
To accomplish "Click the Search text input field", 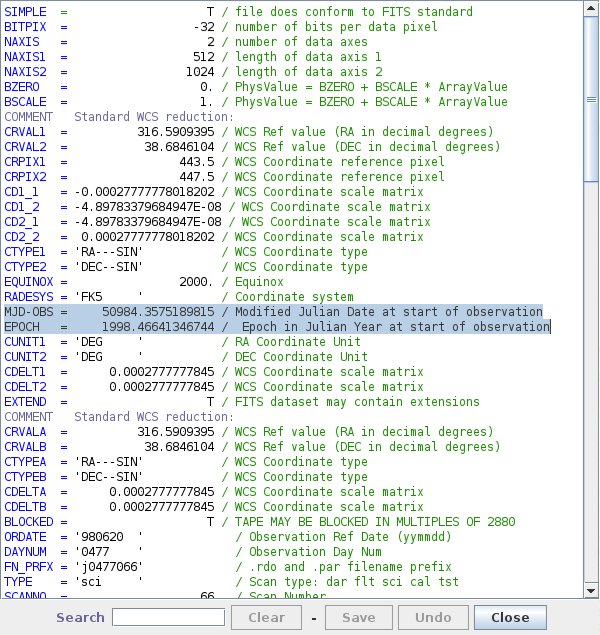I will coord(153,617).
